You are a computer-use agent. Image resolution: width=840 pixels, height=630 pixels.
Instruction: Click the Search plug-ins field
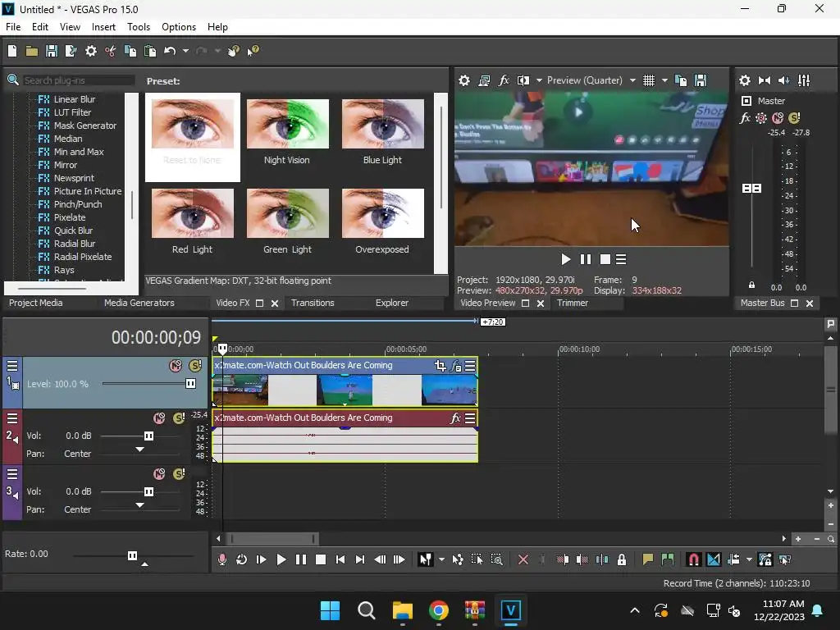[x=78, y=80]
